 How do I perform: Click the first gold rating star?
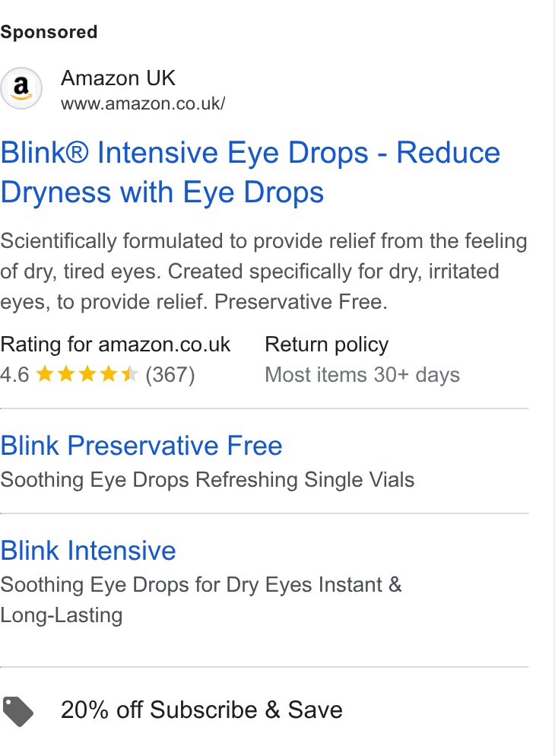[x=45, y=373]
